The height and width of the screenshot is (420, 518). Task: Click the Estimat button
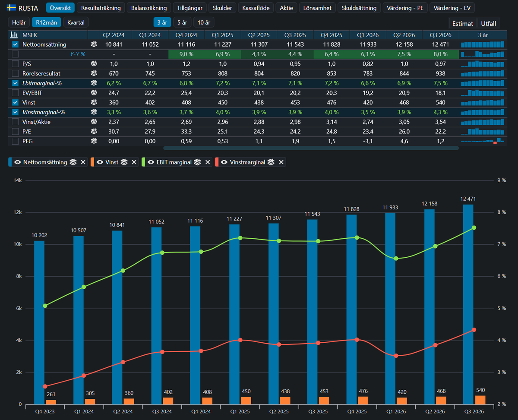click(463, 23)
